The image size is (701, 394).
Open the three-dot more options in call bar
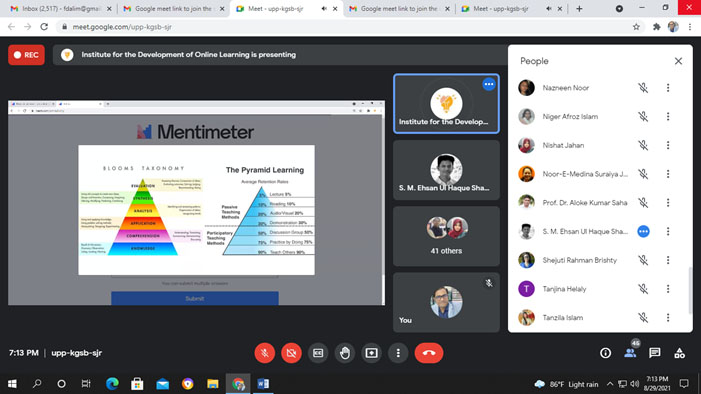[398, 353]
